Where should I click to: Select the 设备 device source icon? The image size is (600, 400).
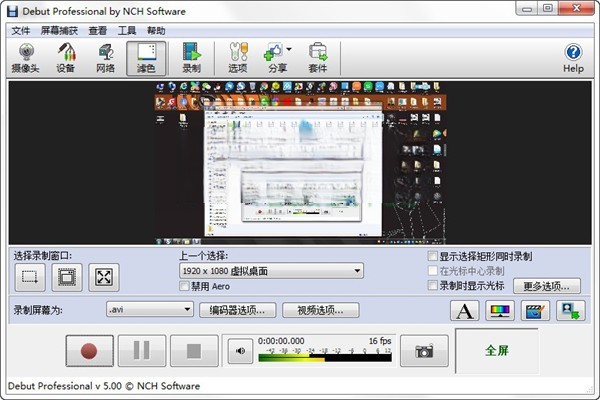pyautogui.click(x=66, y=58)
